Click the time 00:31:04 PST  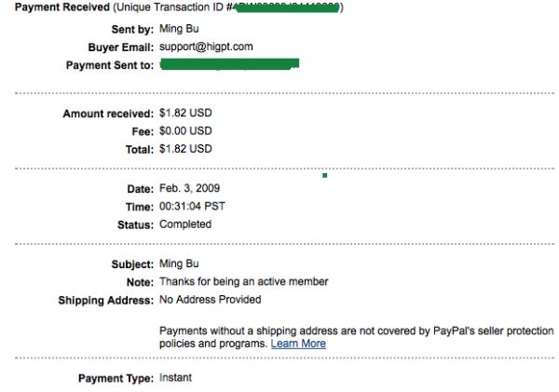pos(192,207)
